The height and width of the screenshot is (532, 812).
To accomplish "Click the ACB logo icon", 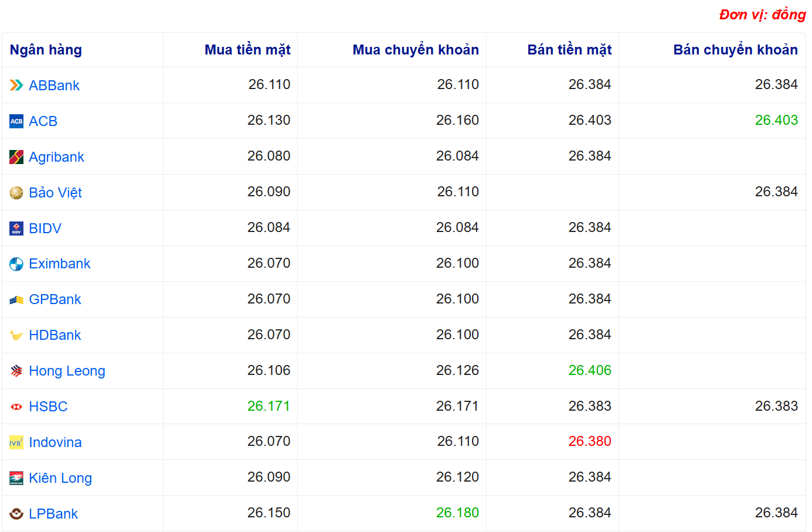I will coord(16,121).
